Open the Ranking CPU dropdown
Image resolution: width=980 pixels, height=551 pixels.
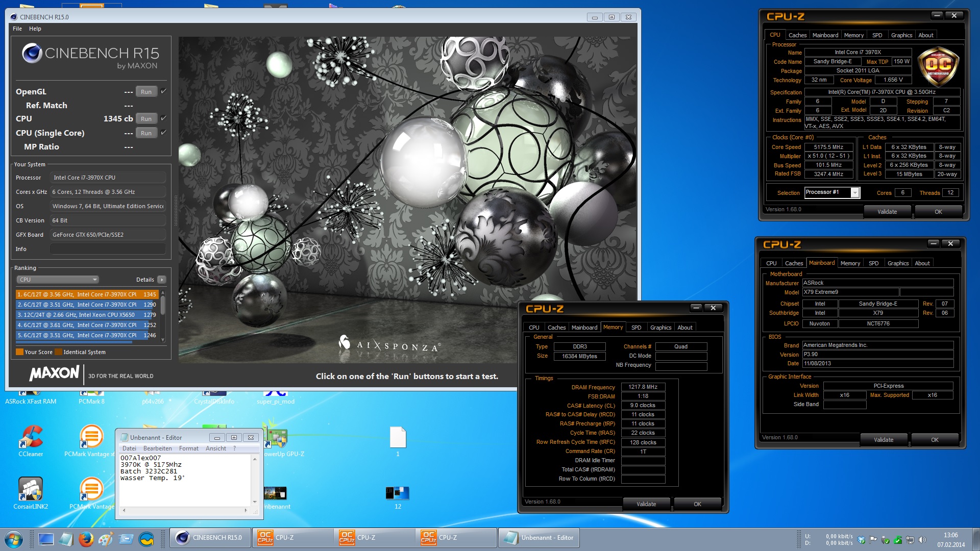click(58, 280)
